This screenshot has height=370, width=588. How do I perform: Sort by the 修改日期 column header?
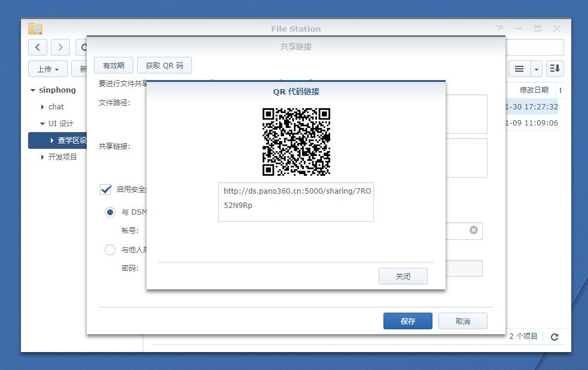tap(534, 90)
